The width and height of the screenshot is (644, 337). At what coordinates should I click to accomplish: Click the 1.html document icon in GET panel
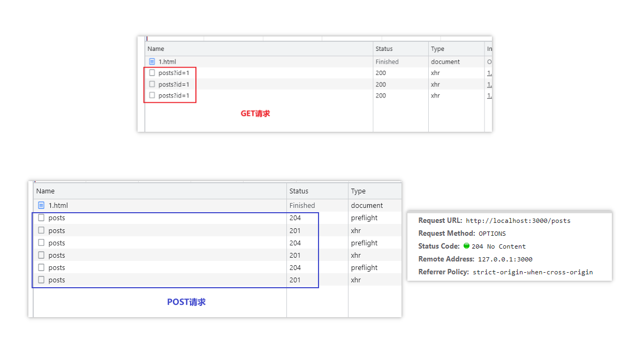tap(152, 62)
